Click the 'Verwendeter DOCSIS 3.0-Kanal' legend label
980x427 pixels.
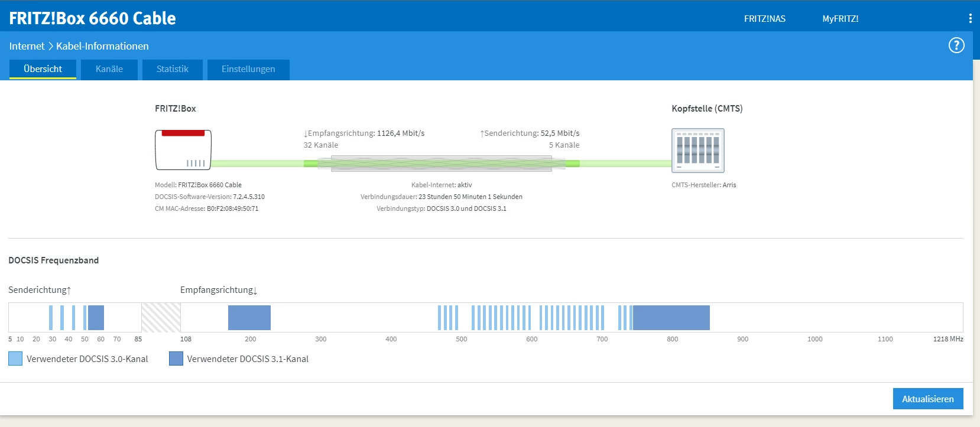click(x=87, y=359)
